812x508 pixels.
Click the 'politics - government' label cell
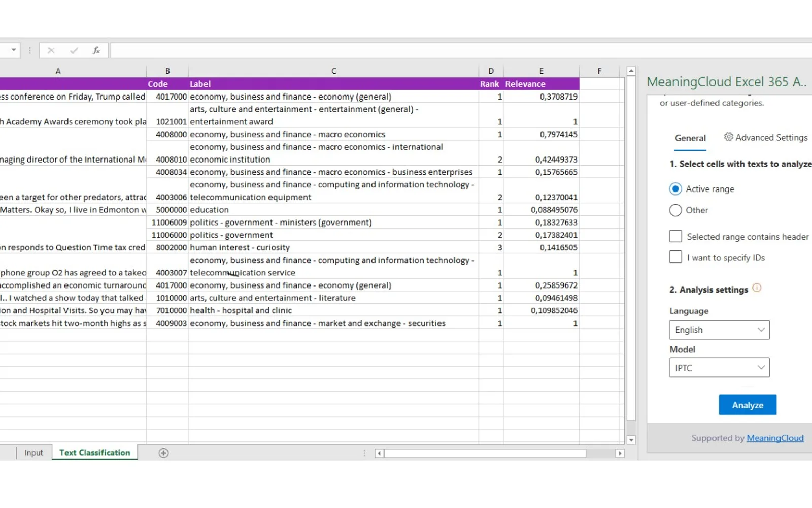(333, 235)
